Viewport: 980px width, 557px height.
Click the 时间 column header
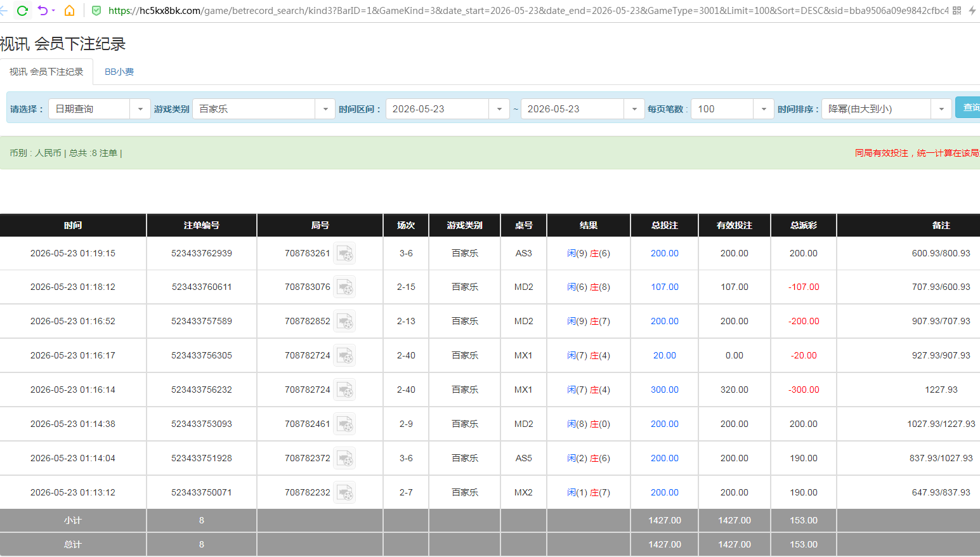click(73, 225)
